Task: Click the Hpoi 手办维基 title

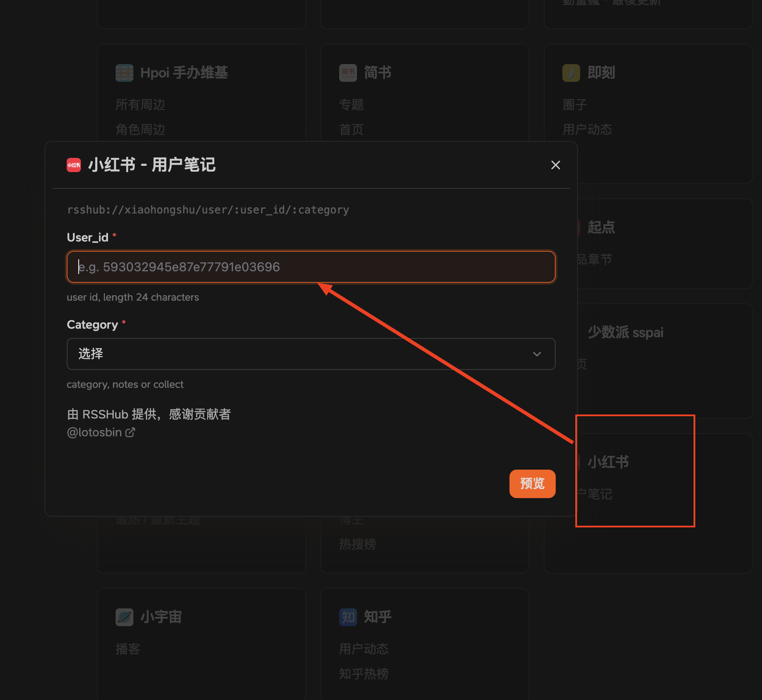Action: click(184, 72)
